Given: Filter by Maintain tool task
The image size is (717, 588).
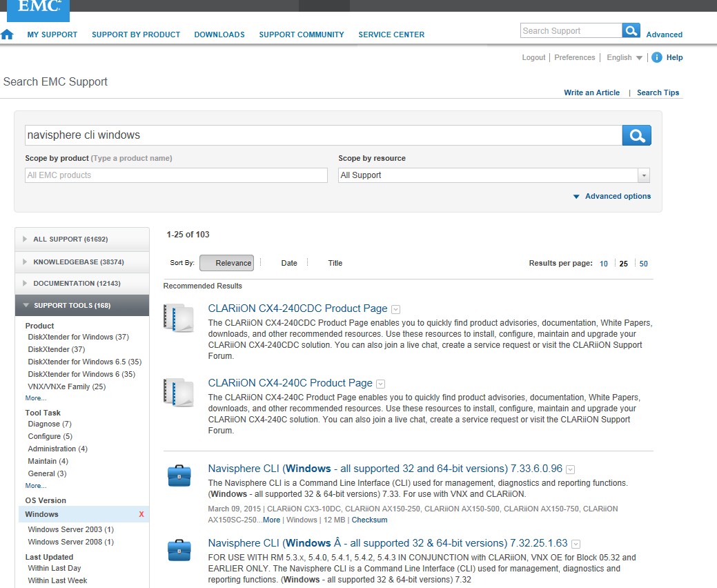Looking at the screenshot, I should [x=48, y=461].
